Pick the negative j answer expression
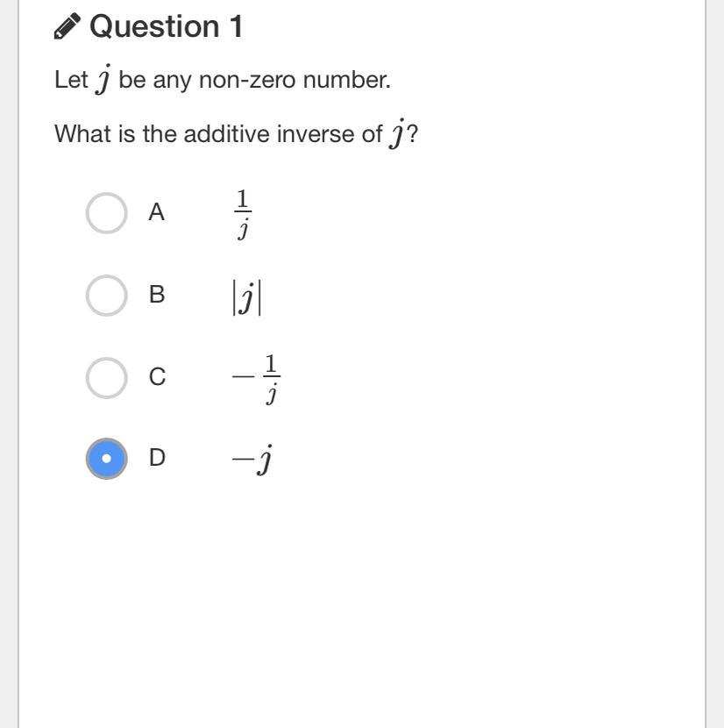The height and width of the screenshot is (728, 724). [x=252, y=460]
